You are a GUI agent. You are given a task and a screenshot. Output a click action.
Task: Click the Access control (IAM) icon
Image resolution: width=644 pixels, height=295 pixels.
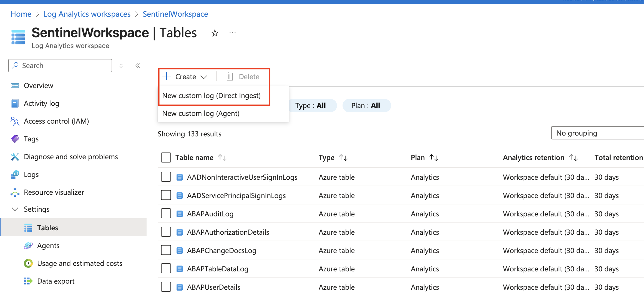click(15, 121)
